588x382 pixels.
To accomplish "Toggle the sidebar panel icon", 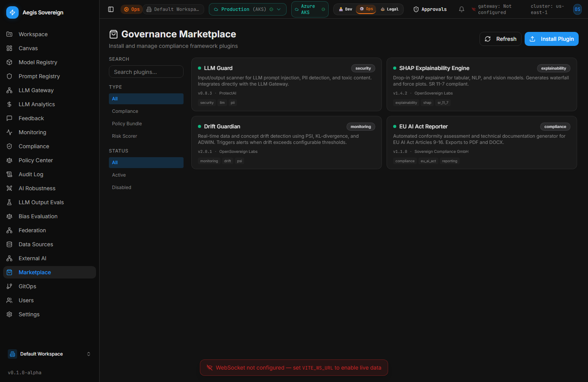I will click(111, 9).
